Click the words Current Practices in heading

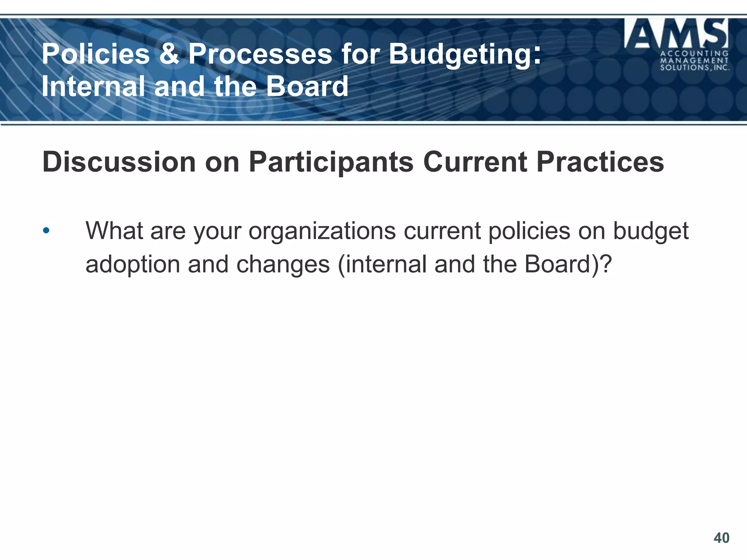544,162
